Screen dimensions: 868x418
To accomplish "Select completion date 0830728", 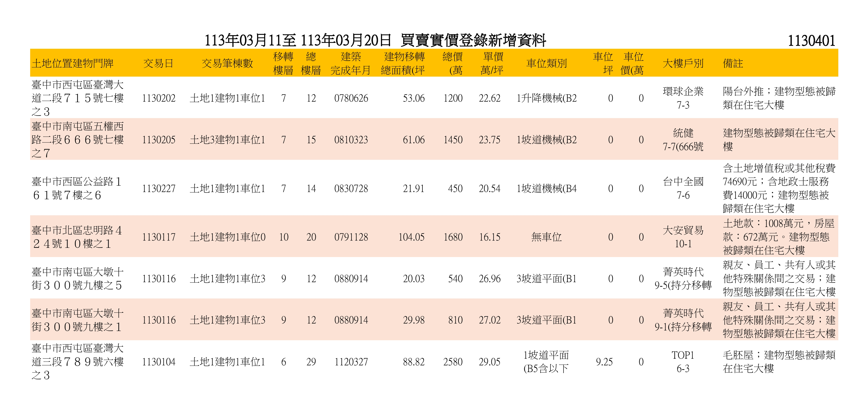I will click(x=351, y=188).
